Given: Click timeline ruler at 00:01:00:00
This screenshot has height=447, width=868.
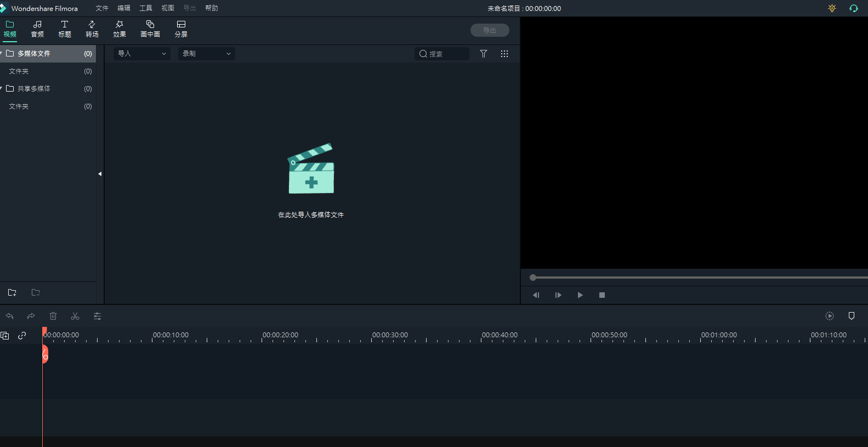Looking at the screenshot, I should click(x=719, y=335).
